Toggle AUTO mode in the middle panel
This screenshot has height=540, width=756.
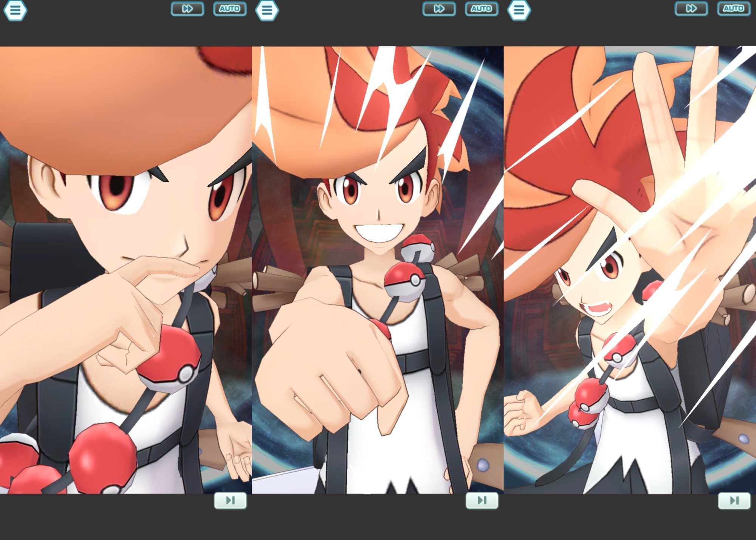point(482,9)
